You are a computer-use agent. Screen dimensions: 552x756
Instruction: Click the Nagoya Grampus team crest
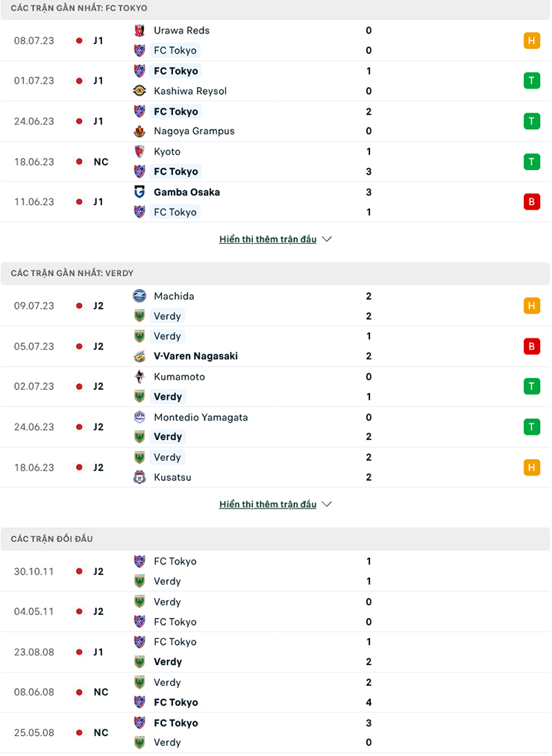(x=139, y=131)
